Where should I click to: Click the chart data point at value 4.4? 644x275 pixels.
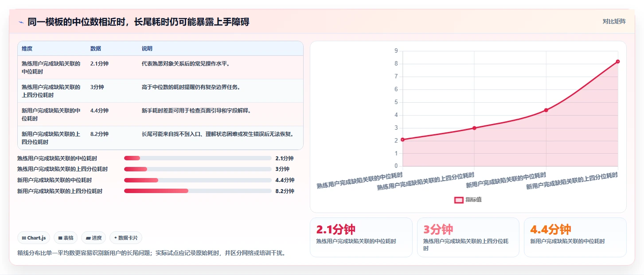[546, 110]
